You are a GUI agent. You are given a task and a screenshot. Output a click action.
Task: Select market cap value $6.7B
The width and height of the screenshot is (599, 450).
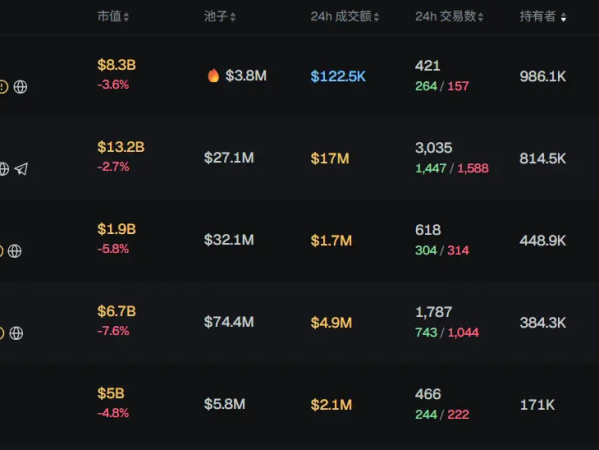pyautogui.click(x=117, y=311)
